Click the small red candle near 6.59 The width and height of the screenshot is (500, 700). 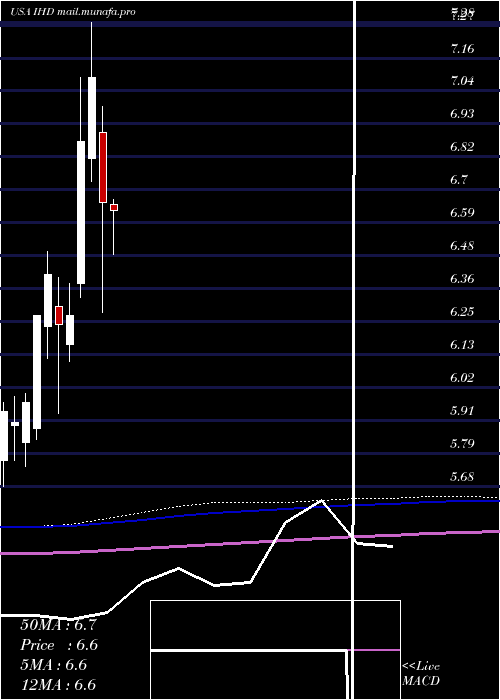point(114,208)
